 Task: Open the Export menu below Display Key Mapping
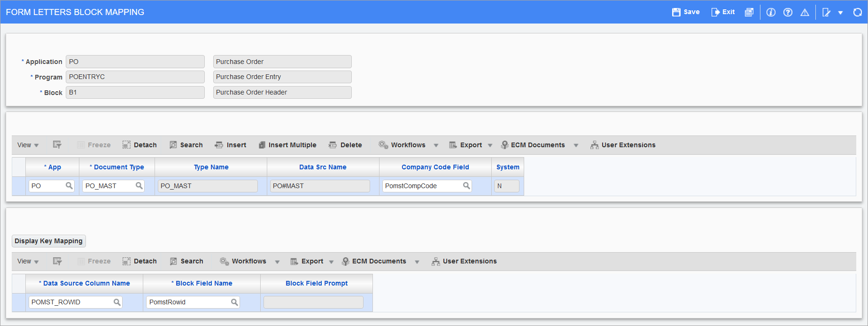[x=307, y=261]
